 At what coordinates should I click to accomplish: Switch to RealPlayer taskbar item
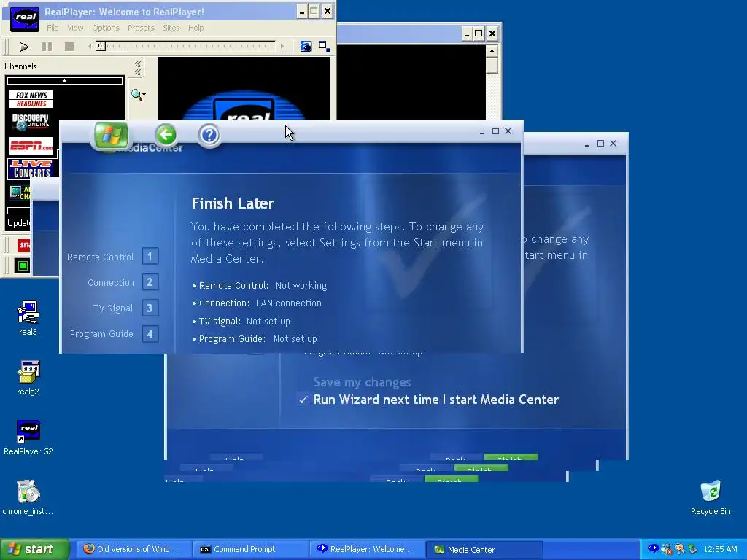point(367,549)
